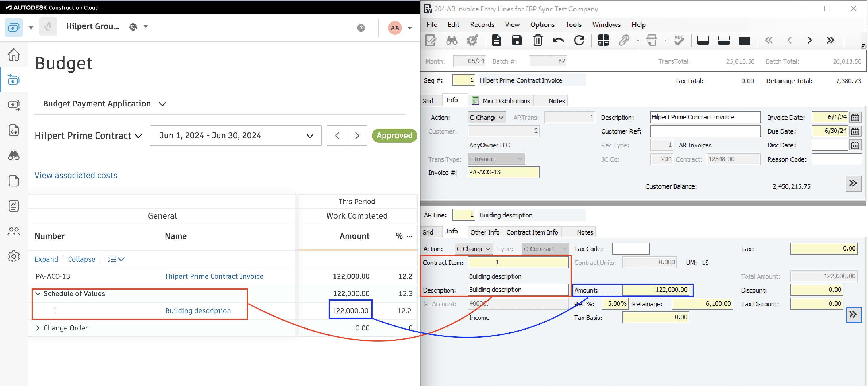The height and width of the screenshot is (386, 868).
Task: Open the user account dropdown arrow
Action: tap(410, 28)
